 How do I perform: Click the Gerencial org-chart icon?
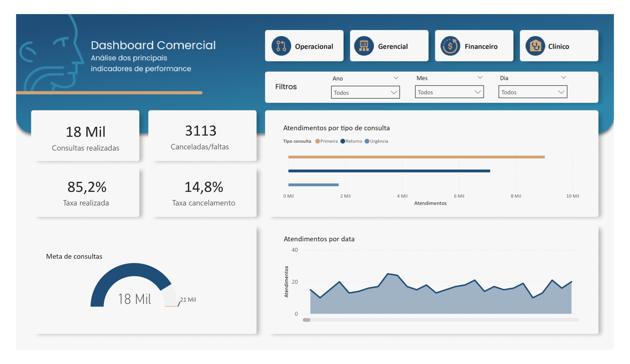[364, 46]
